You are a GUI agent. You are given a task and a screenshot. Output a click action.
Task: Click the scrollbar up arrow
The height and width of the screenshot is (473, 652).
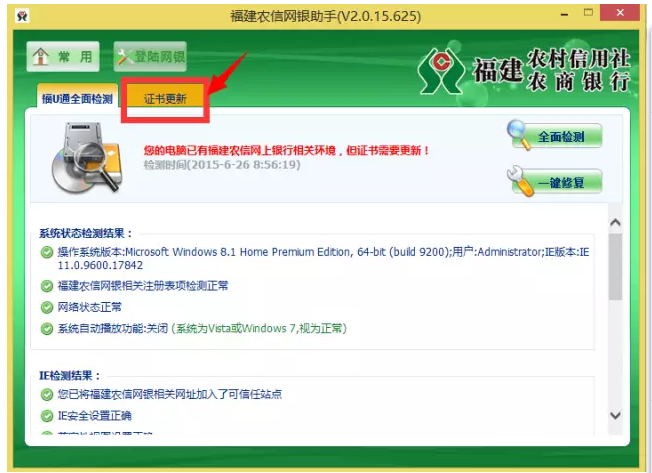click(x=615, y=222)
